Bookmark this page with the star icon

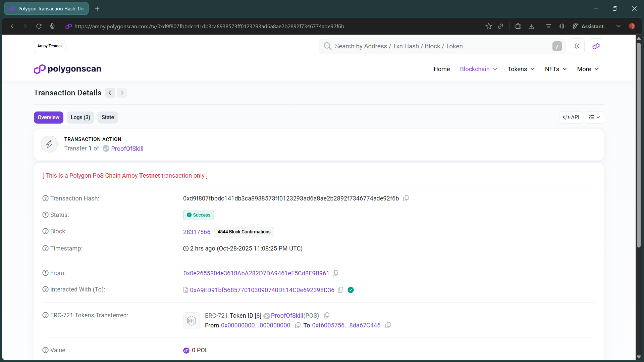(488, 26)
